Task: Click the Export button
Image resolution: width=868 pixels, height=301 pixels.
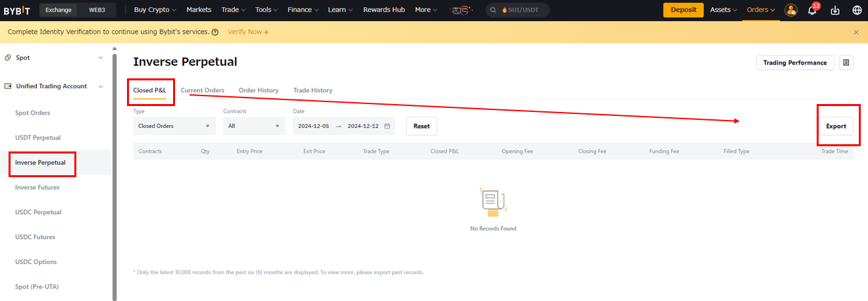Action: tap(836, 126)
